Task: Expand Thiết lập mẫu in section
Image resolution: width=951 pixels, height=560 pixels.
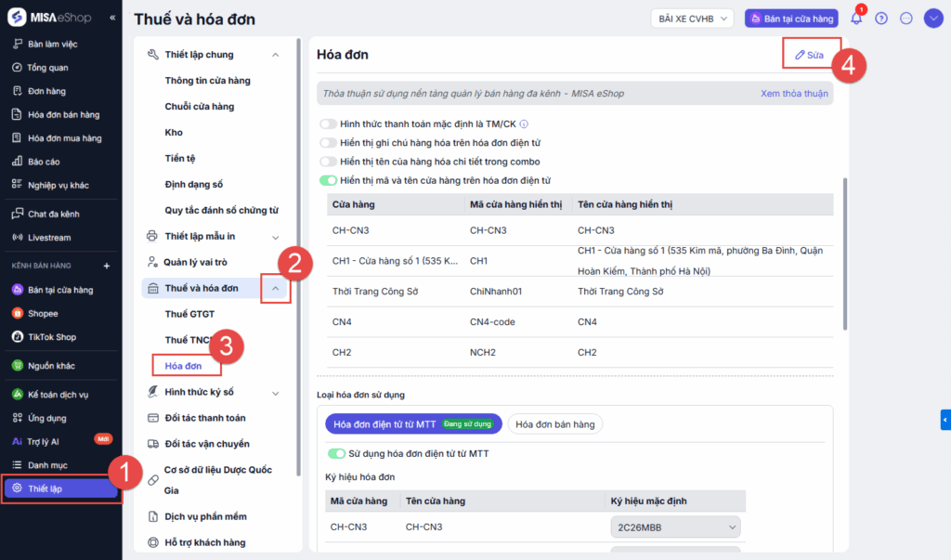Action: coord(275,237)
